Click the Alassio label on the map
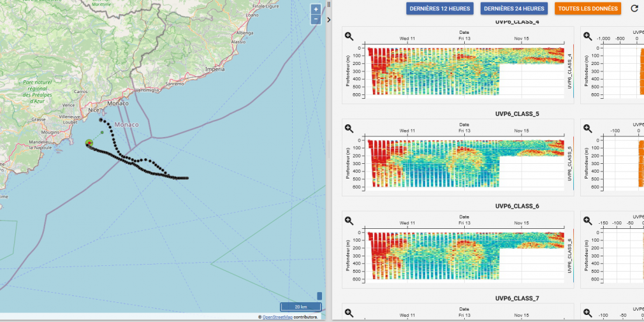This screenshot has width=644, height=322. tap(238, 42)
